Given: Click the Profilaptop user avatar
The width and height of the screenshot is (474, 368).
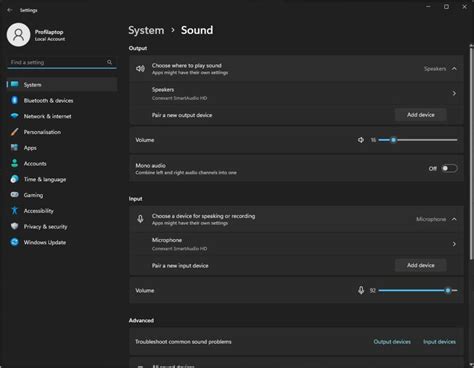Looking at the screenshot, I should [x=18, y=35].
